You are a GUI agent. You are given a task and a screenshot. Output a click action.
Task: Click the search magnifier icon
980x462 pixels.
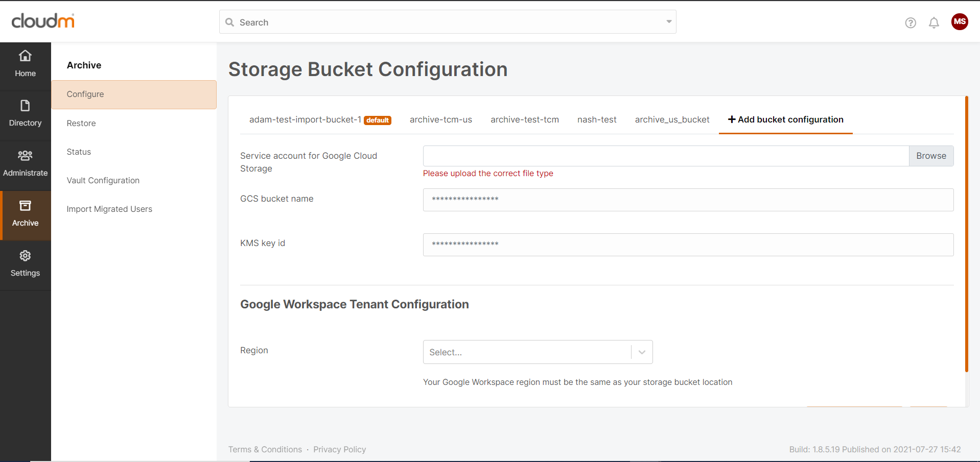pos(230,22)
